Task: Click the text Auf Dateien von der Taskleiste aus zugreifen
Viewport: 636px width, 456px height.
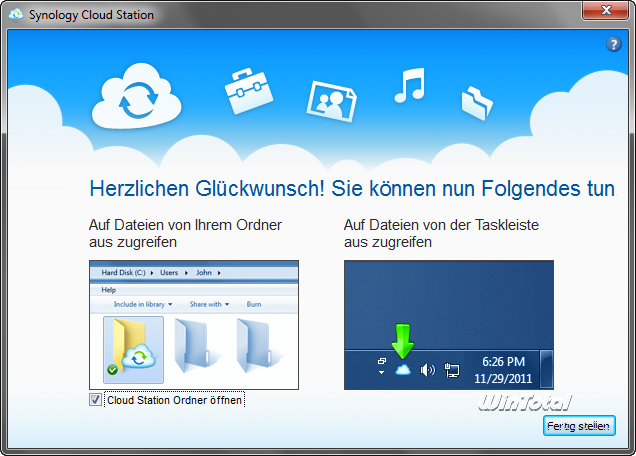Action: (441, 233)
